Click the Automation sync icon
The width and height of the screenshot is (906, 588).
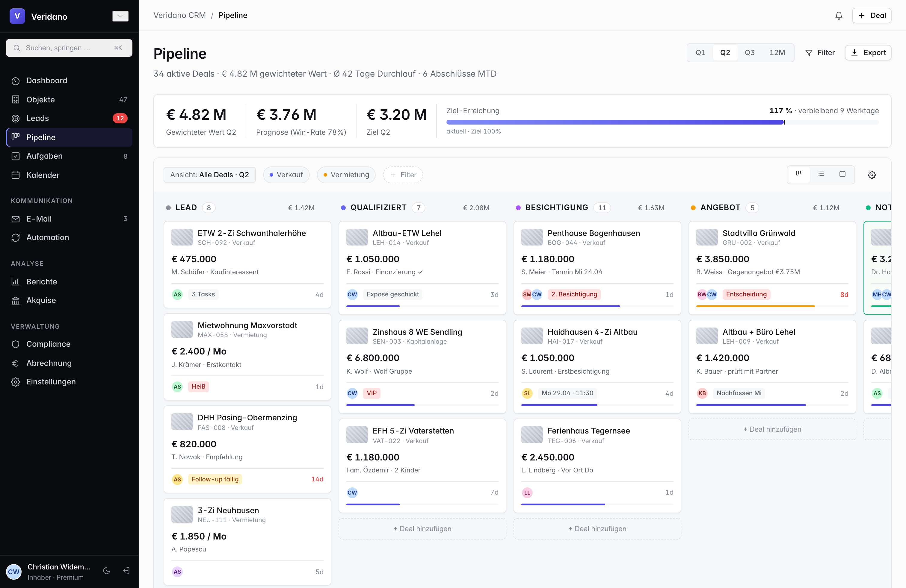[16, 238]
